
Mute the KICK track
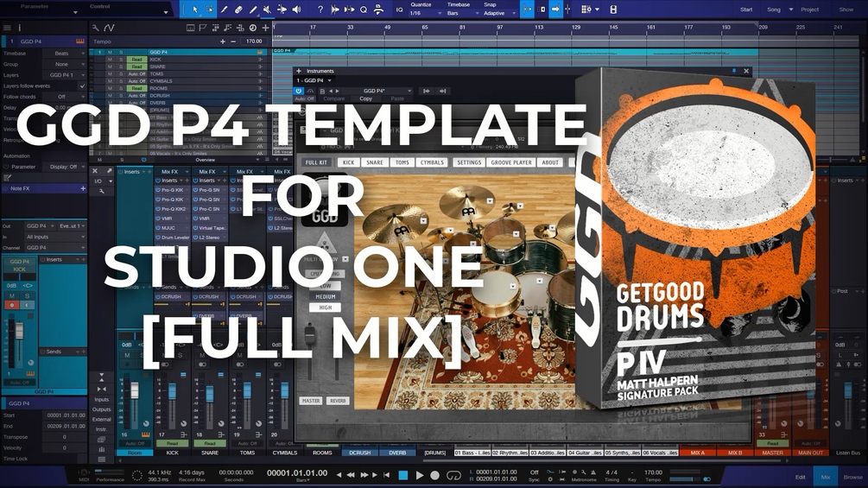click(x=111, y=60)
